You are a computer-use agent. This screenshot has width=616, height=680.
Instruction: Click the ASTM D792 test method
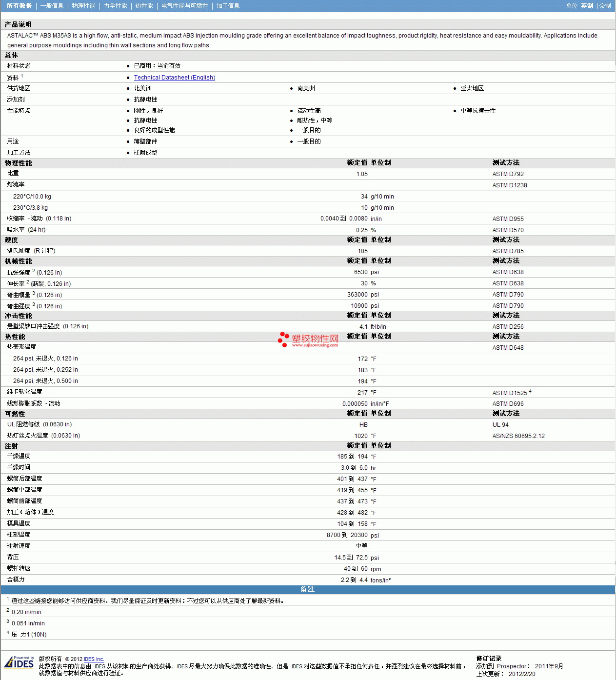point(508,174)
